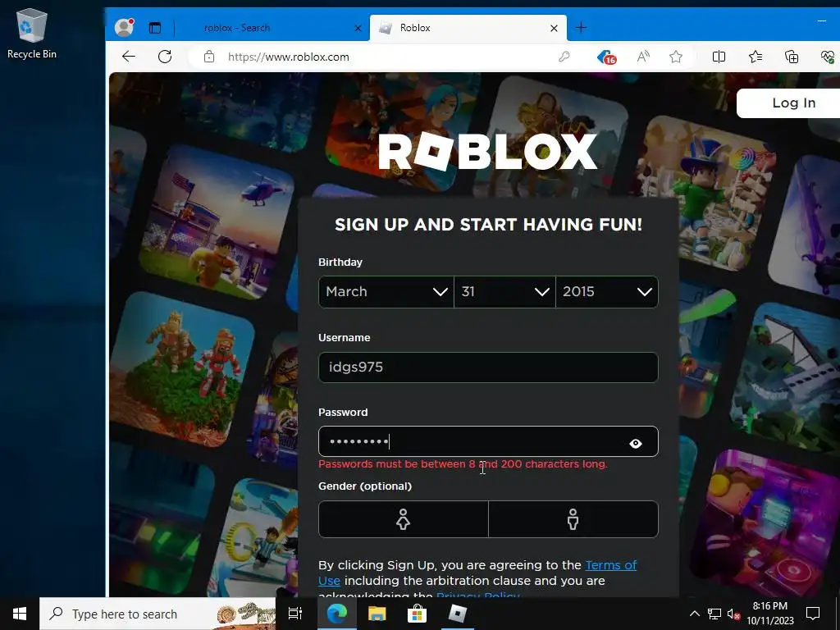Go back to previous page
The width and height of the screenshot is (840, 630).
coord(129,57)
